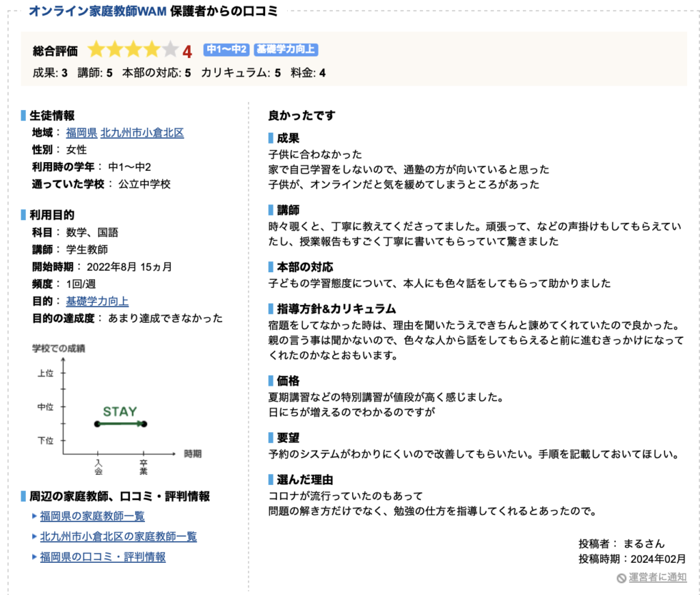Screen dimensions: 700x595
Task: Click the 生徒情報 section heading
Action: point(52,116)
